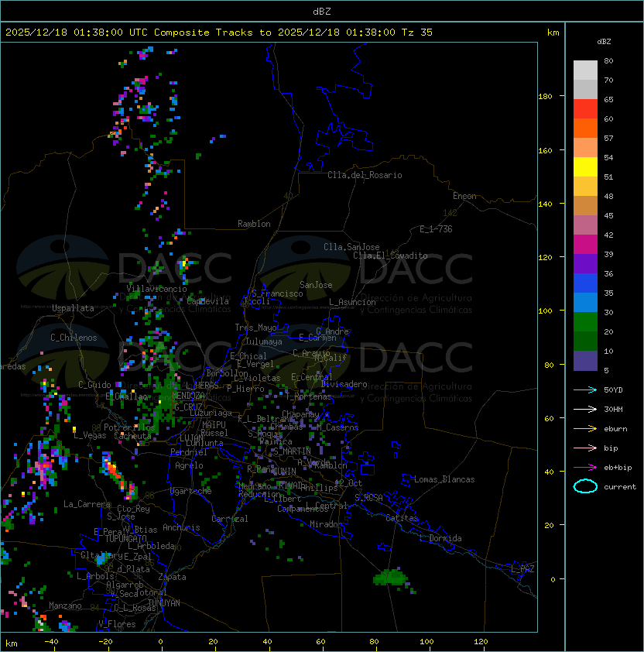Select the royal blue legend swatch
This screenshot has width=644, height=652.
[585, 283]
